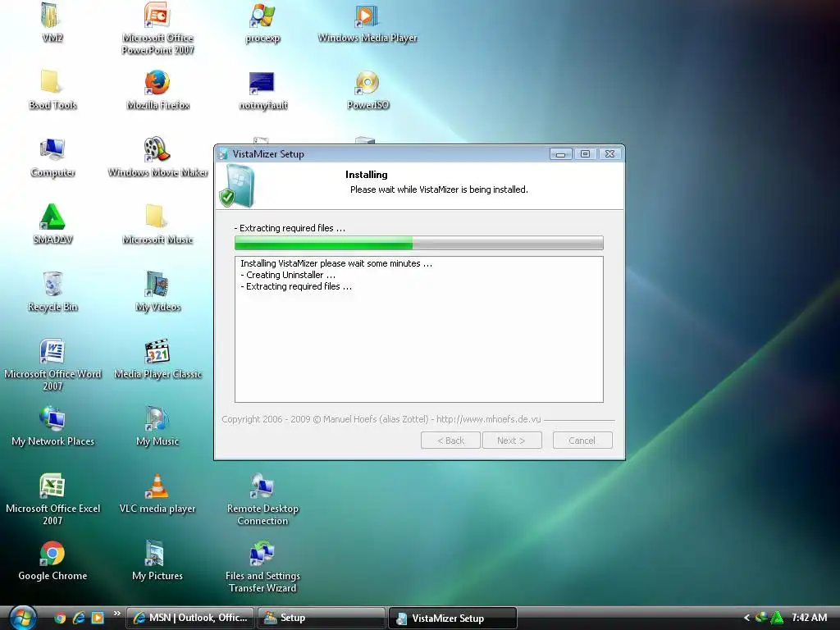This screenshot has height=630, width=840.
Task: Open the Start menu orb
Action: [22, 618]
